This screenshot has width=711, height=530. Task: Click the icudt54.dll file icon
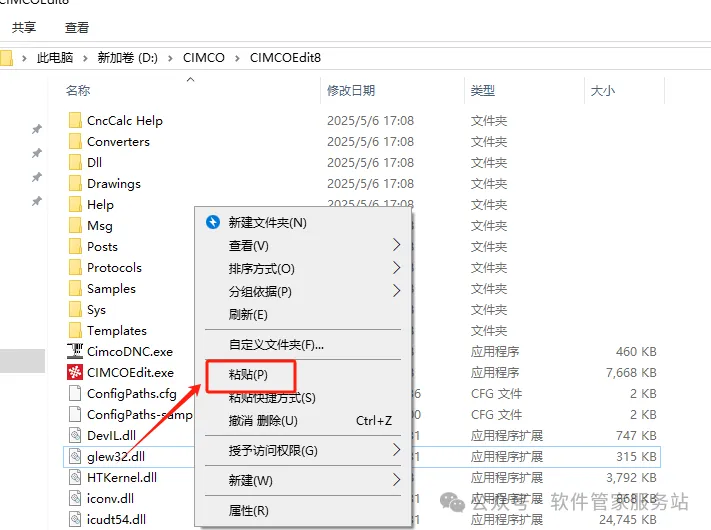(x=75, y=520)
